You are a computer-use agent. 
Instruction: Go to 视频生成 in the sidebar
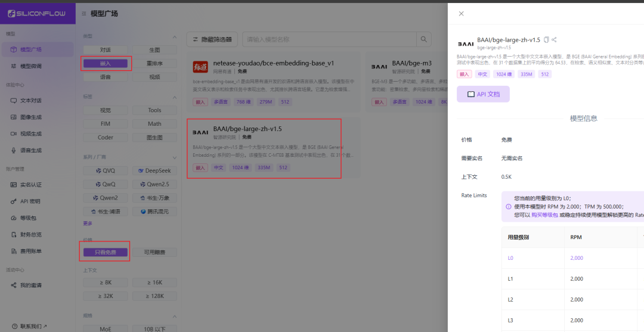tap(38, 134)
